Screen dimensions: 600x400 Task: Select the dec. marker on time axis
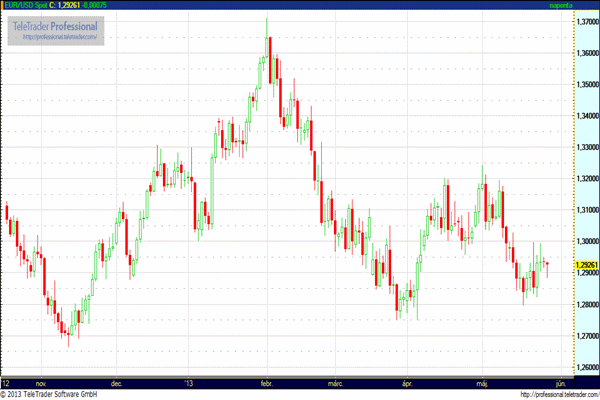pos(117,383)
